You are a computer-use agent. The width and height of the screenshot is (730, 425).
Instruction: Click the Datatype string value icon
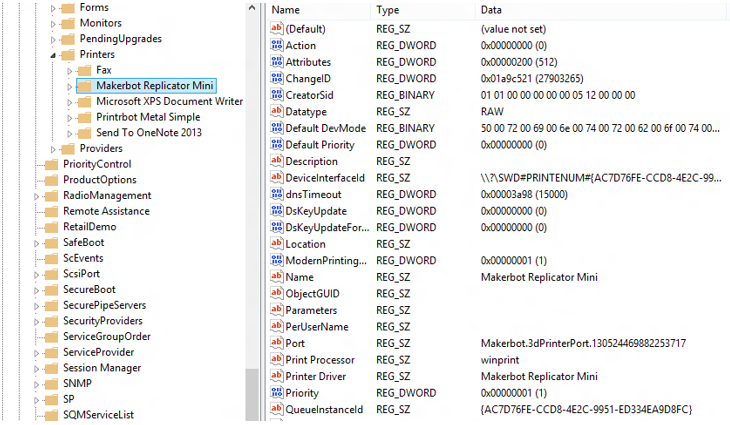pyautogui.click(x=277, y=111)
